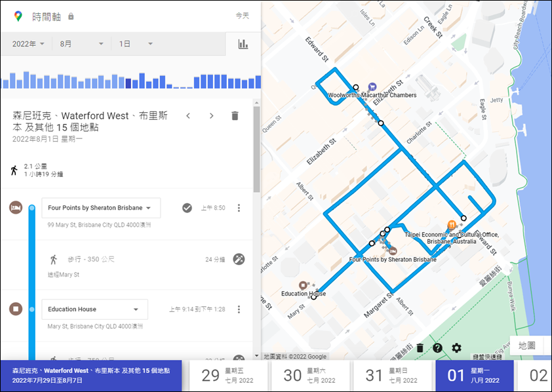Open the map help question mark icon
The width and height of the screenshot is (552, 392).
click(x=437, y=348)
